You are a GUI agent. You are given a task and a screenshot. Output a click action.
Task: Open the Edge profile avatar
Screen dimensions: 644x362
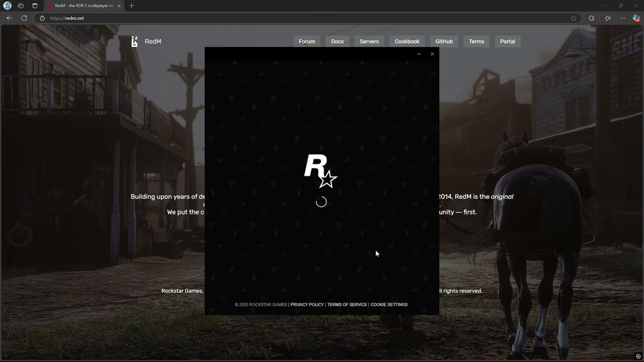(x=8, y=6)
